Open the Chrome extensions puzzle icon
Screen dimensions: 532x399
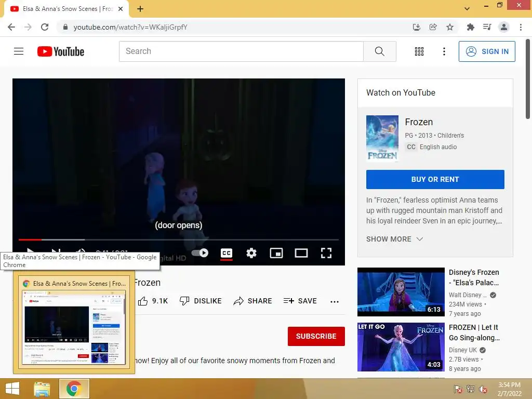(470, 27)
